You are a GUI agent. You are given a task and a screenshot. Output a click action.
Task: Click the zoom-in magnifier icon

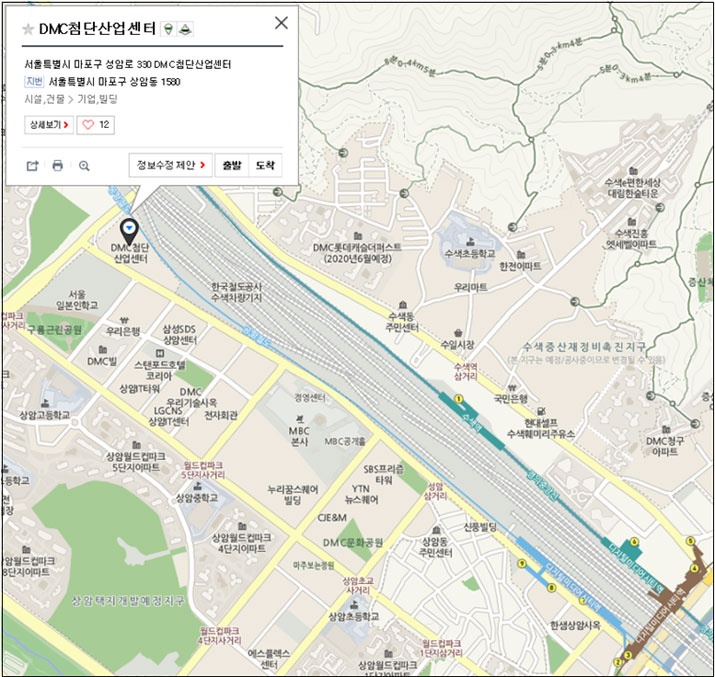click(x=84, y=166)
